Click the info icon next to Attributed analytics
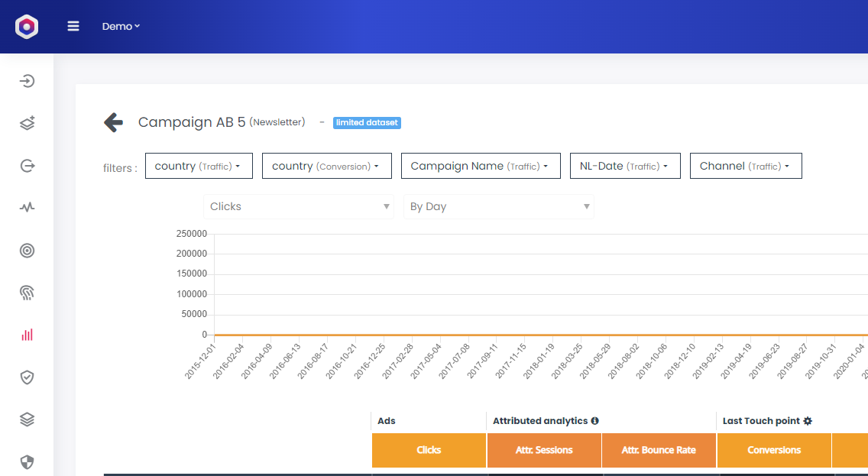 coord(594,421)
